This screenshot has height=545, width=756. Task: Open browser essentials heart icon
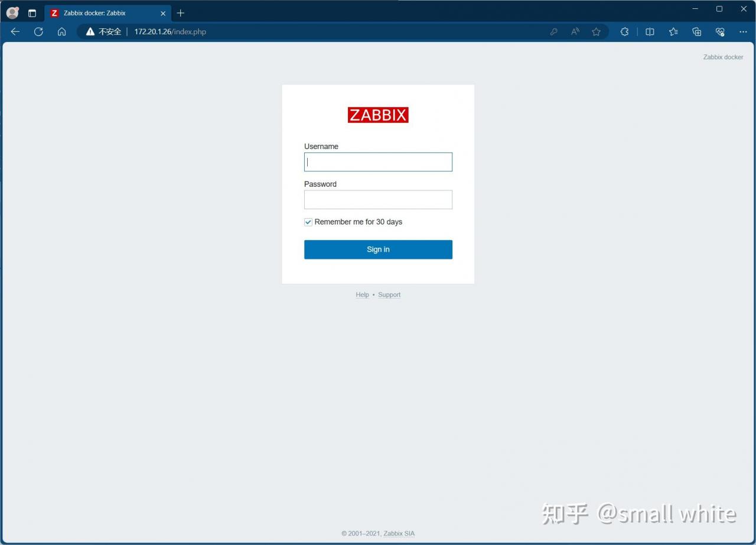point(719,32)
